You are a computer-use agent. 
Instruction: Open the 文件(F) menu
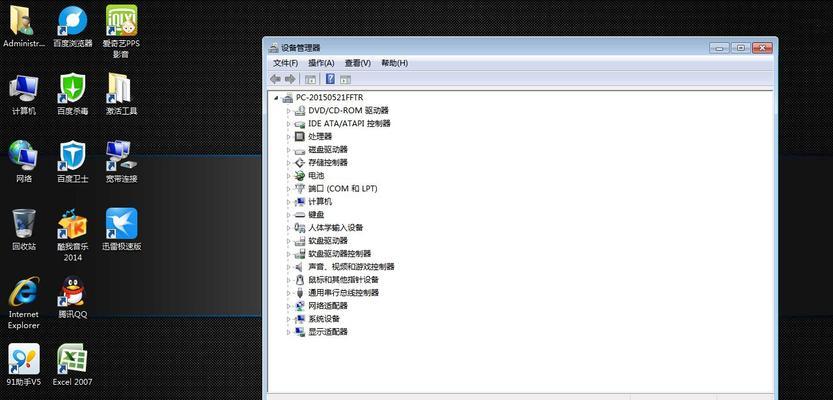coord(285,63)
